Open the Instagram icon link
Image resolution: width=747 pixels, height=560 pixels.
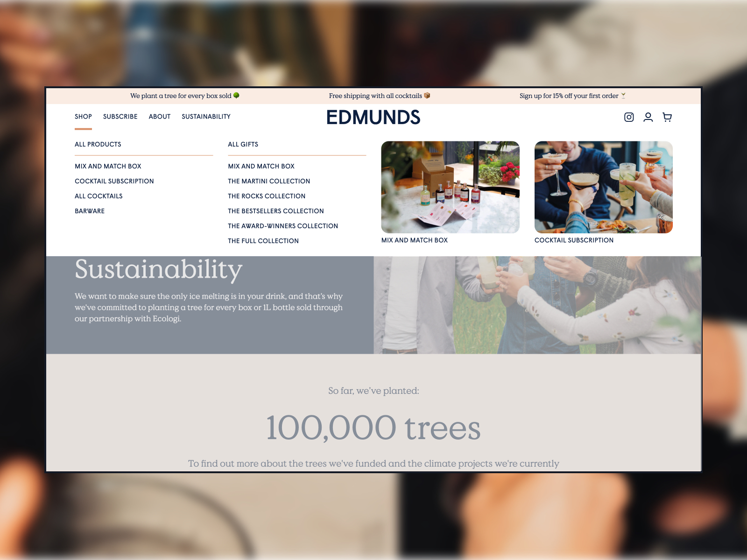629,117
